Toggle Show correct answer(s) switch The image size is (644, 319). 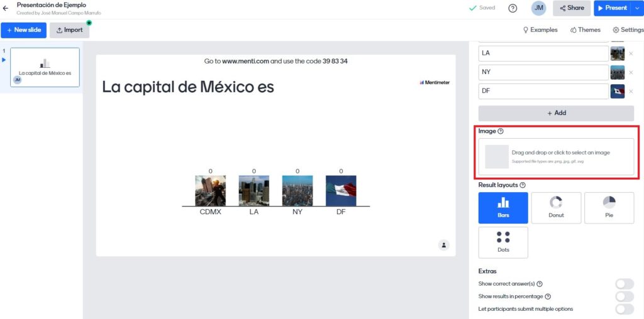(x=624, y=284)
